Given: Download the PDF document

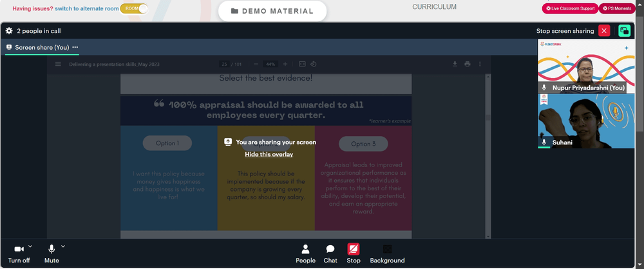Looking at the screenshot, I should coord(455,64).
